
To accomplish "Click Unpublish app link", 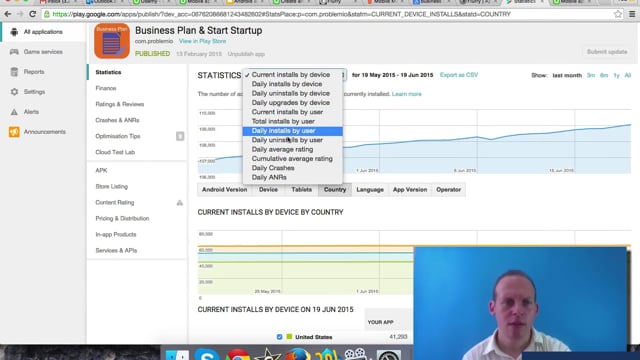I will pyautogui.click(x=246, y=54).
